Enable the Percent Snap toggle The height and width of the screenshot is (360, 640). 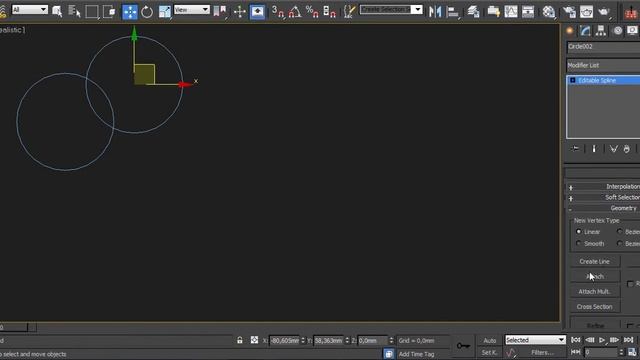click(312, 11)
